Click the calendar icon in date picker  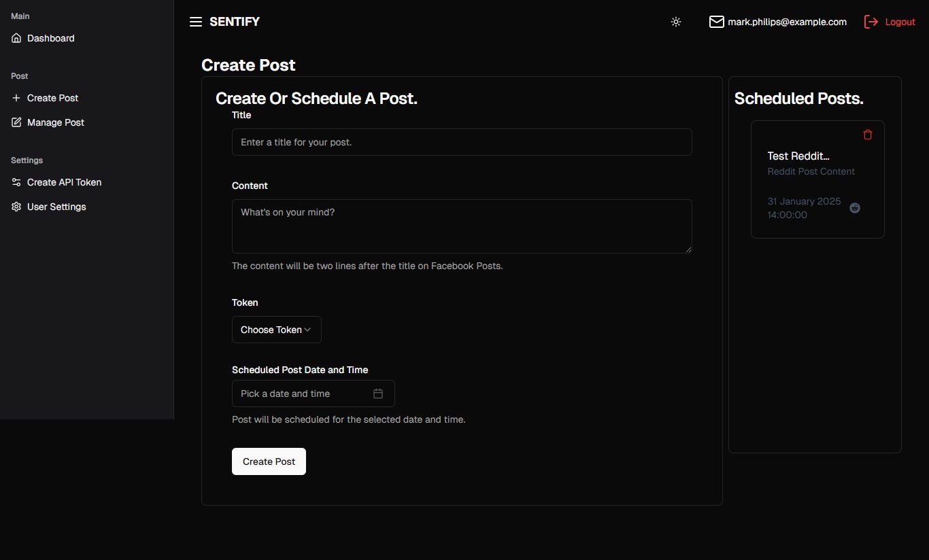tap(378, 393)
